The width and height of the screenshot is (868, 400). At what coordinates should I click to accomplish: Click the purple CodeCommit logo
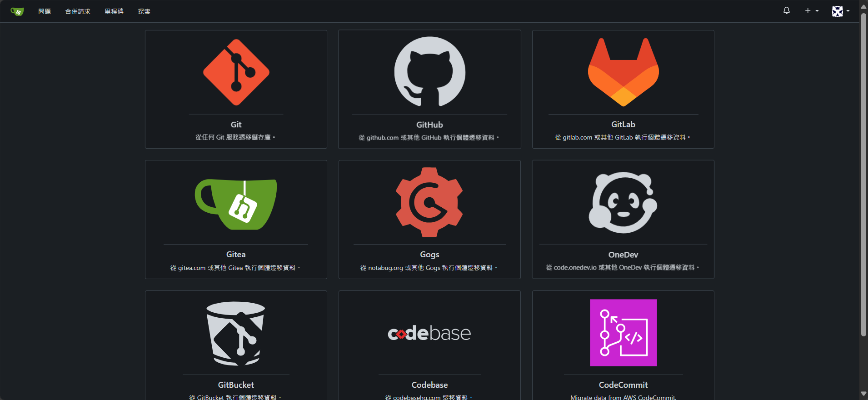[624, 333]
